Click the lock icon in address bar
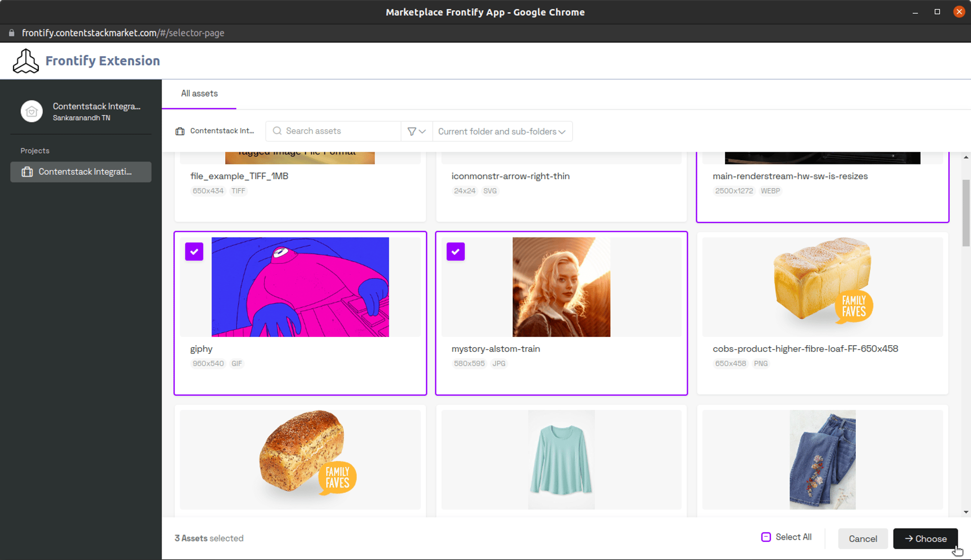Image resolution: width=971 pixels, height=560 pixels. click(11, 33)
